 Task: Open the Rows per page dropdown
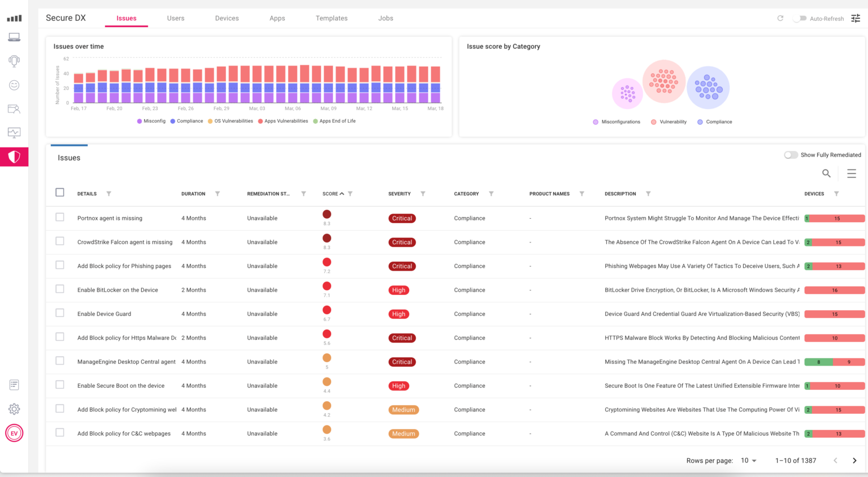click(748, 461)
